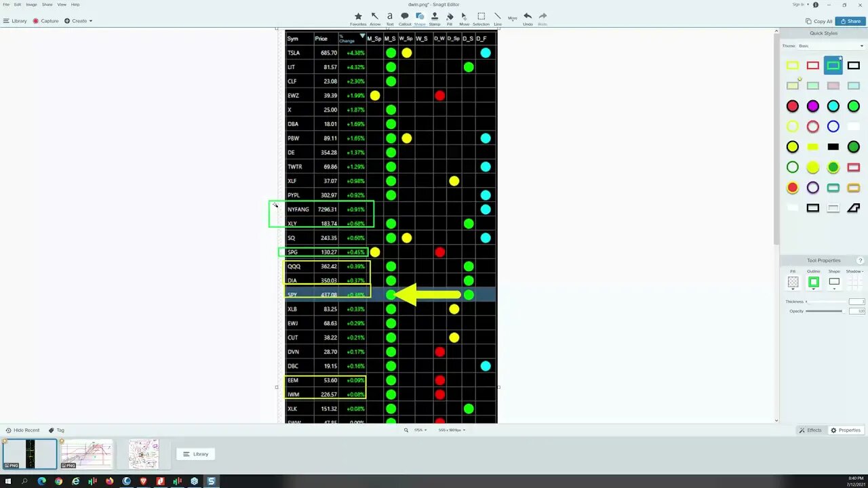
Task: Apply the cyan filled circle quick style
Action: [833, 106]
